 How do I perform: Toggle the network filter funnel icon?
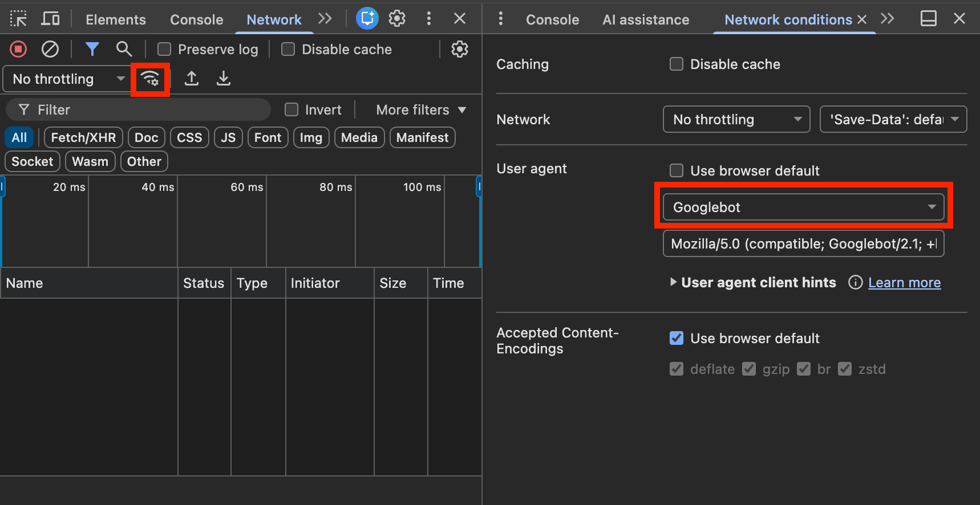[x=92, y=50]
